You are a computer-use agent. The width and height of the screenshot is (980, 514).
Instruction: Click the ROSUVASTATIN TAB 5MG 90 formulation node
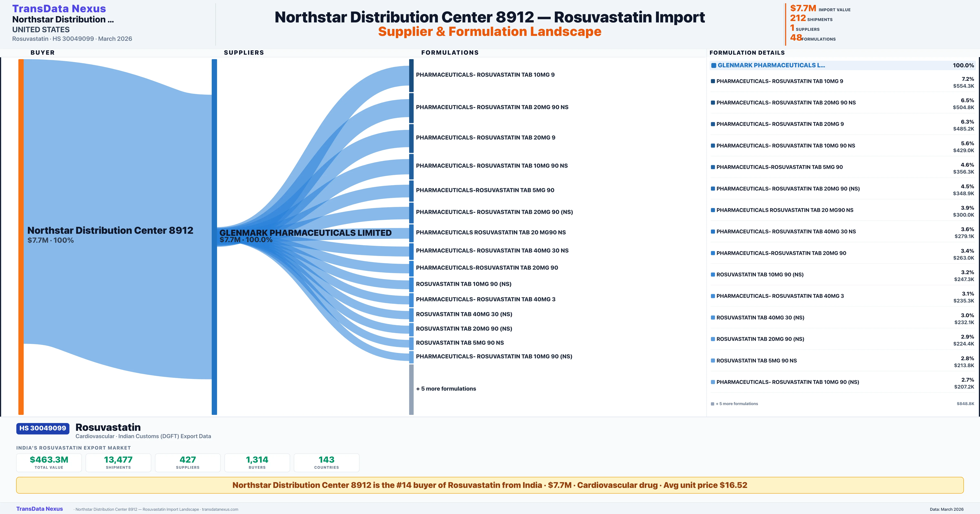click(x=411, y=191)
